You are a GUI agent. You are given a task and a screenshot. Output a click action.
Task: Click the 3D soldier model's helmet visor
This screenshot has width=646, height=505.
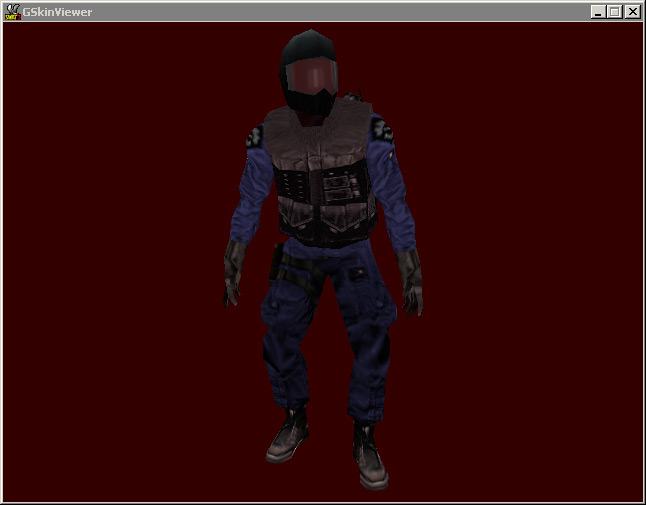[x=311, y=77]
